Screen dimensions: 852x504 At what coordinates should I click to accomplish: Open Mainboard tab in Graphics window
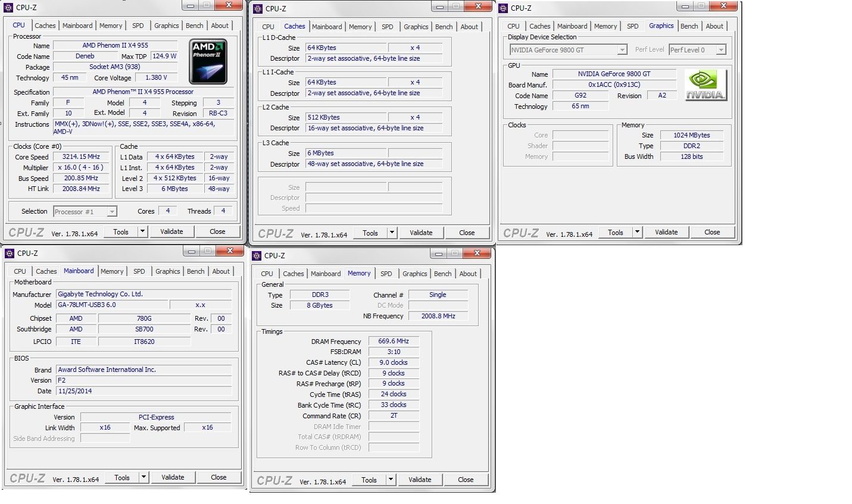click(x=572, y=26)
